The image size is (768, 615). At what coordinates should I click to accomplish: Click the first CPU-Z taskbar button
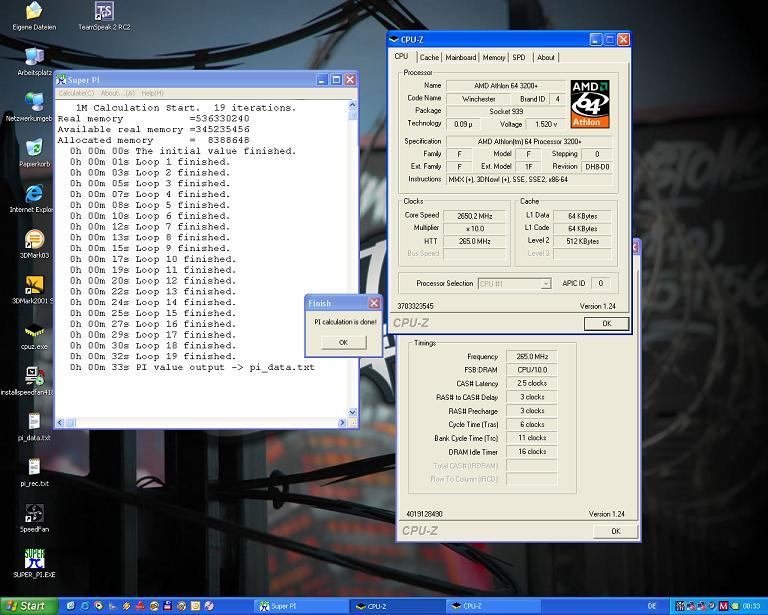click(x=397, y=606)
